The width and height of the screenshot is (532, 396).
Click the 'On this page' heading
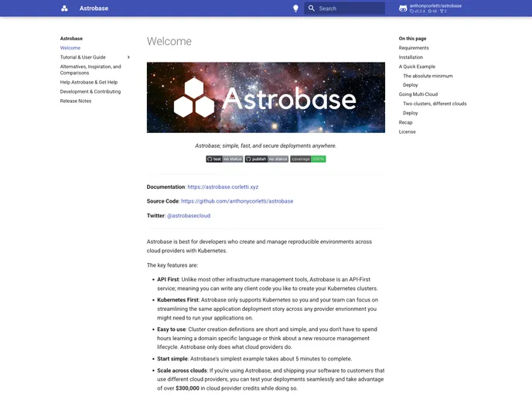pos(412,39)
